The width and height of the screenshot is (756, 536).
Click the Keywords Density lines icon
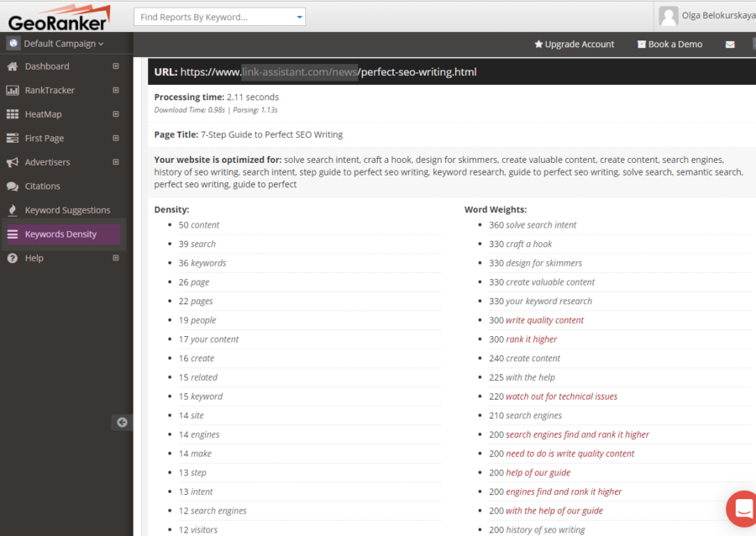pos(13,234)
